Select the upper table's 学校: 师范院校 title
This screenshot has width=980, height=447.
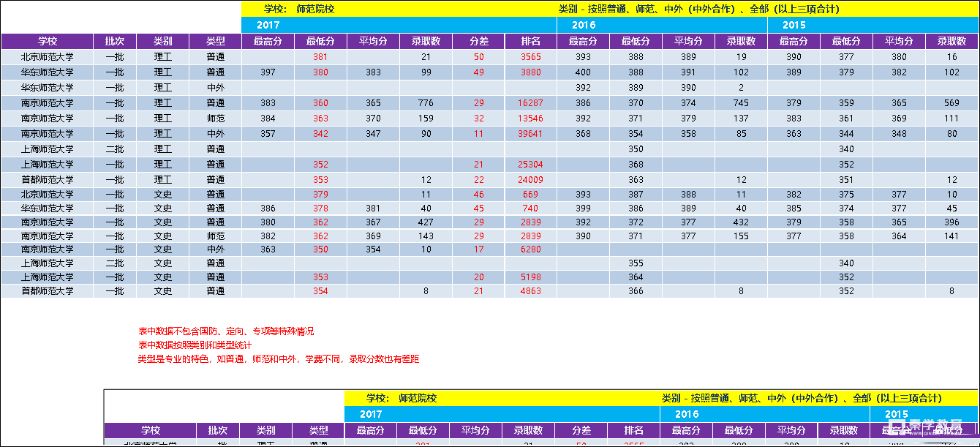tap(299, 9)
